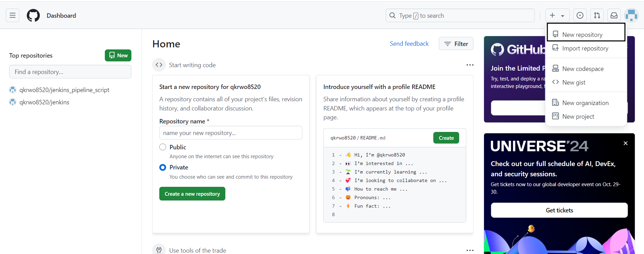644x254 pixels.
Task: Open the user avatar menu
Action: click(631, 15)
